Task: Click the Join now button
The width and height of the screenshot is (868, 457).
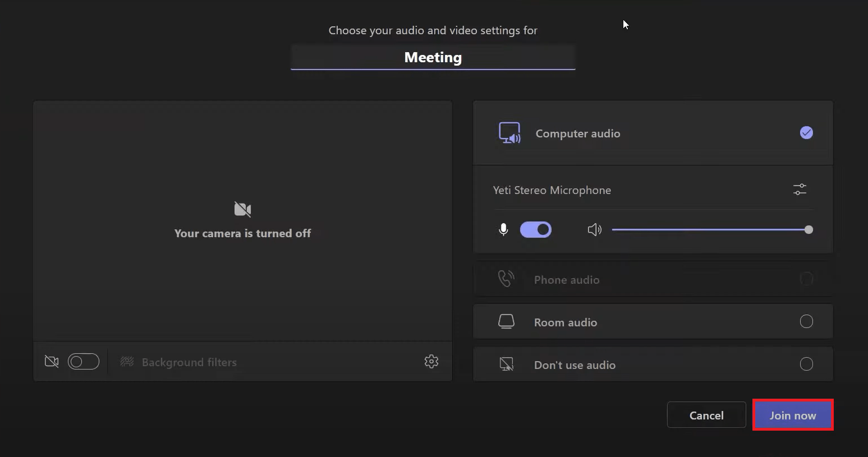Action: 793,415
